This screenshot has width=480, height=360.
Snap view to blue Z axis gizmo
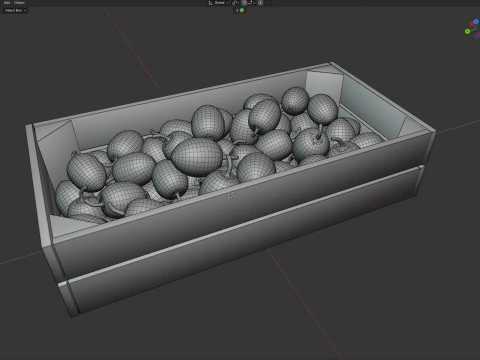[x=476, y=21]
